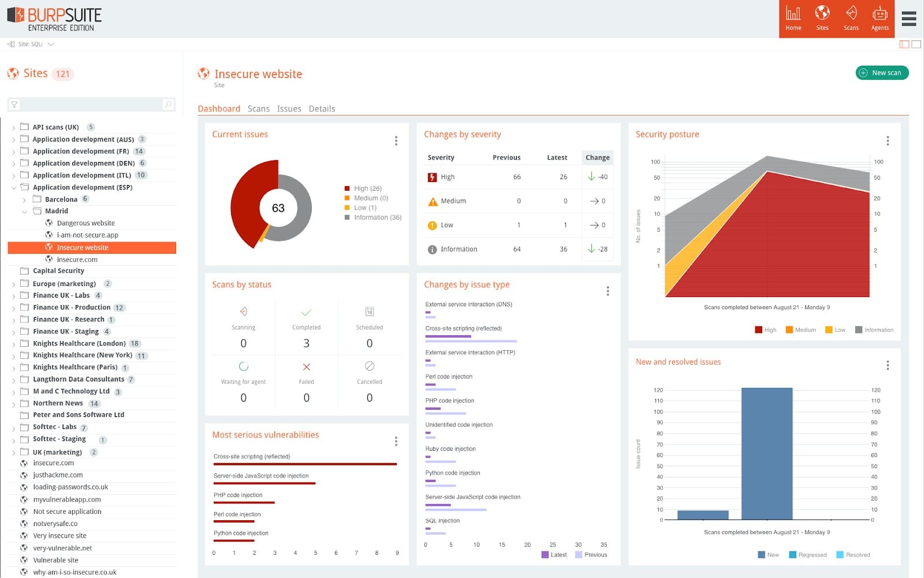924x578 pixels.
Task: Click the Information (36) donut legend swatch
Action: pyautogui.click(x=347, y=217)
